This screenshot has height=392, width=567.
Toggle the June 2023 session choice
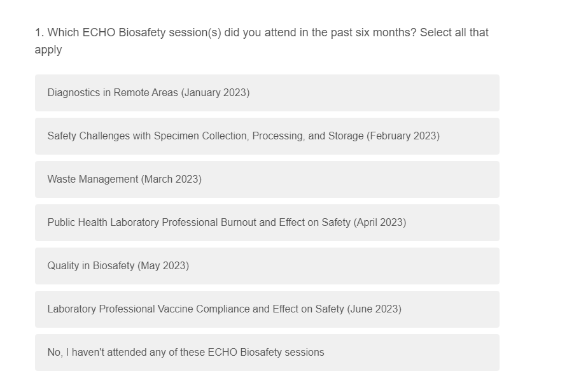tap(224, 309)
